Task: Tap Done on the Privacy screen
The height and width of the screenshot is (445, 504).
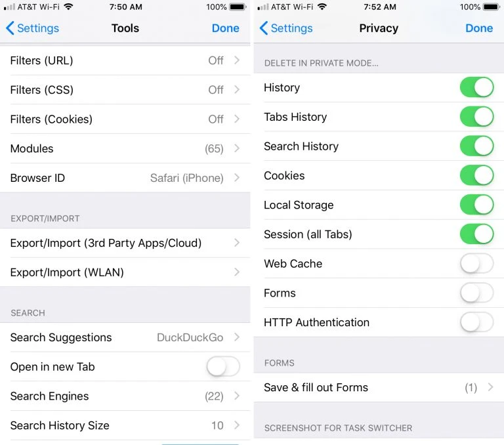Action: 479,28
